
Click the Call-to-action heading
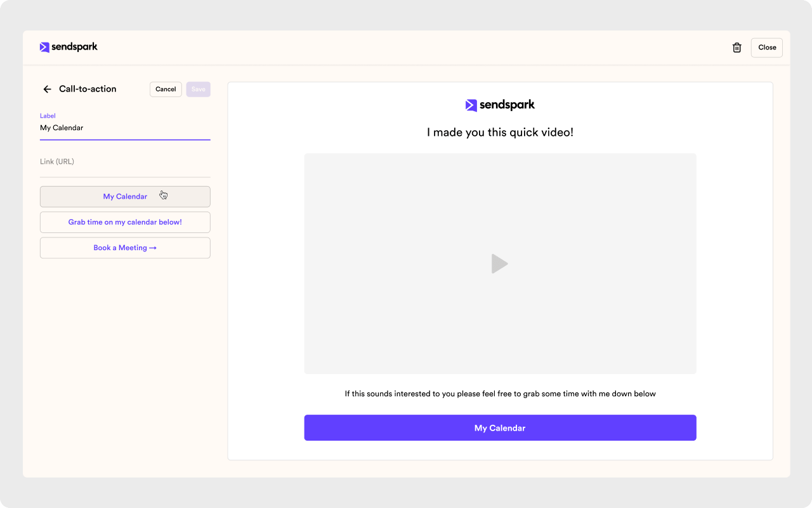87,89
